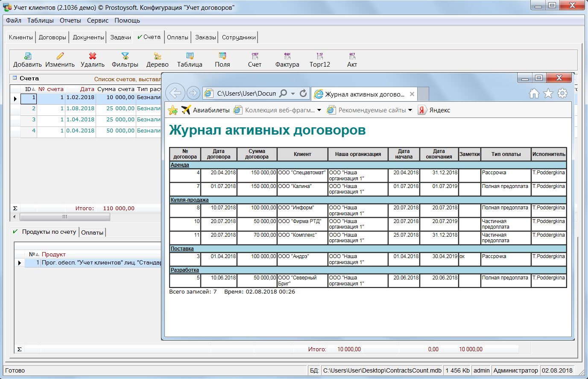Toggle the Счета panel collapse box
The image size is (588, 379).
click(15, 78)
